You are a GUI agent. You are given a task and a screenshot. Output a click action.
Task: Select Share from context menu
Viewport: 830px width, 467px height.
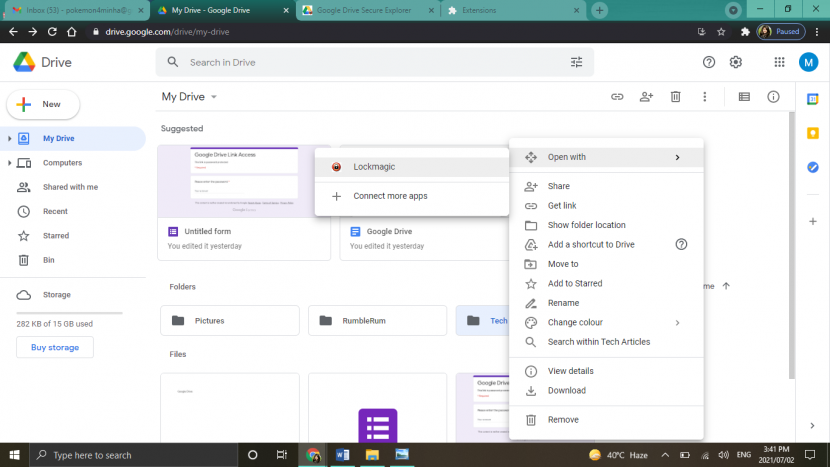(x=606, y=186)
